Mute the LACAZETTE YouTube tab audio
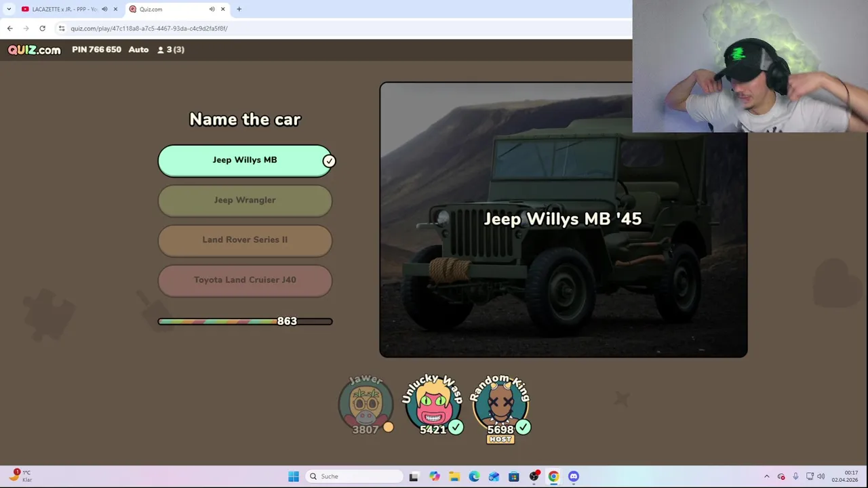 (x=104, y=9)
